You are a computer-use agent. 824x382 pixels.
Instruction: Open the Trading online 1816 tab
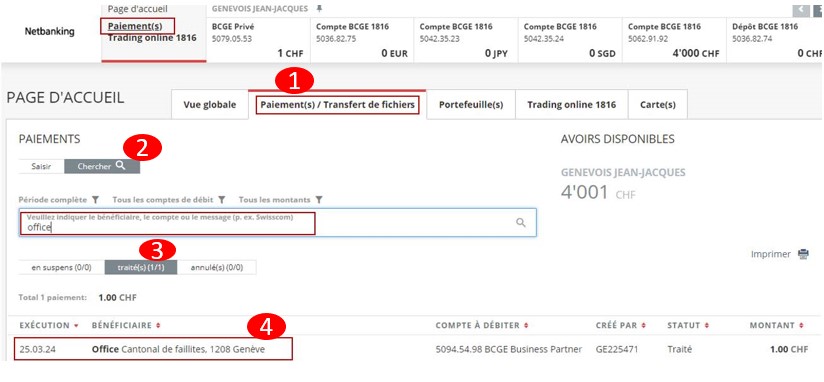coord(572,105)
